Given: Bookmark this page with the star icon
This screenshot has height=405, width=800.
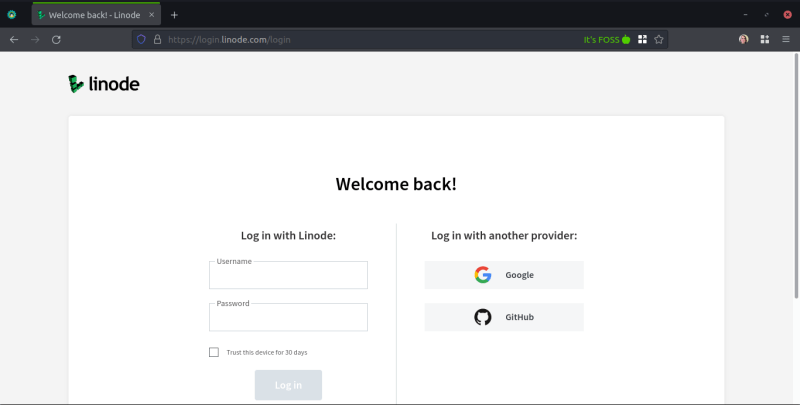Looking at the screenshot, I should [x=659, y=39].
